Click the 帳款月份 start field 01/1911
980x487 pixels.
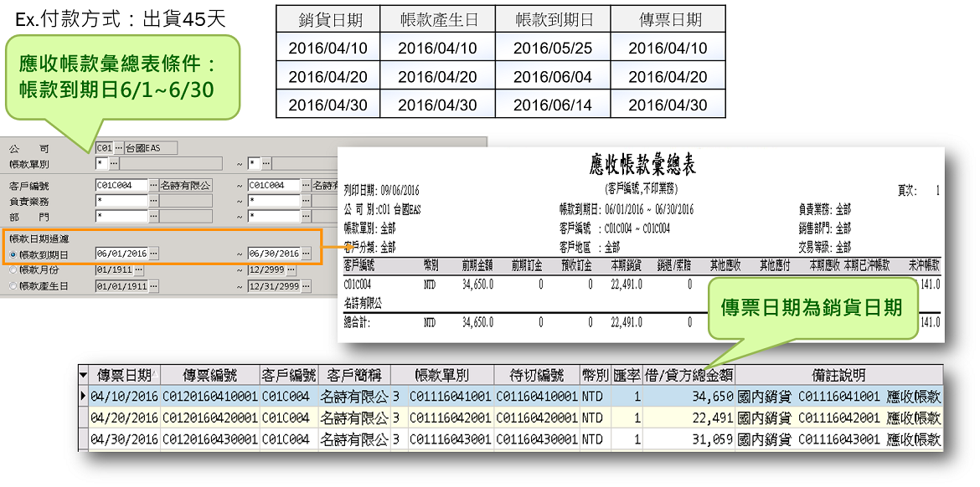click(x=114, y=270)
